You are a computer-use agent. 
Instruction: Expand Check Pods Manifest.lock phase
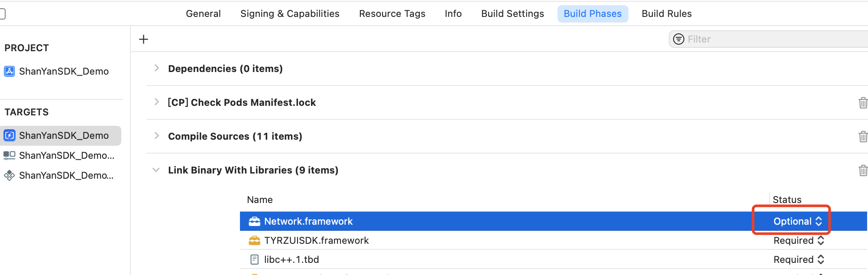[x=156, y=102]
